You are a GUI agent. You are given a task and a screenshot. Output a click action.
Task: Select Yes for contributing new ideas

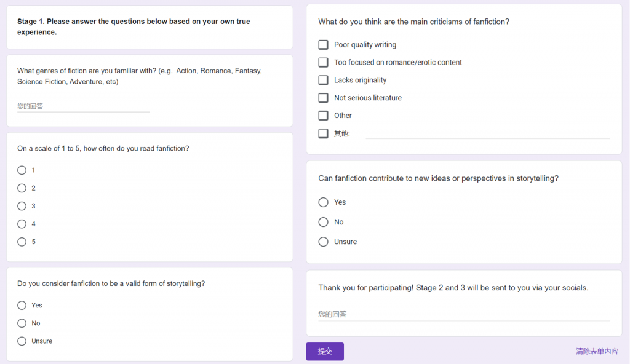click(324, 202)
